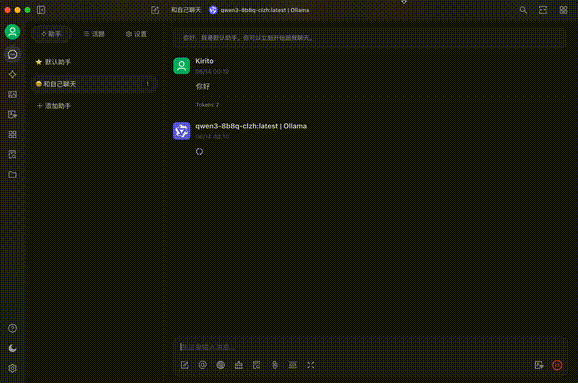
Task: Toggle the web search globe icon
Action: point(220,365)
